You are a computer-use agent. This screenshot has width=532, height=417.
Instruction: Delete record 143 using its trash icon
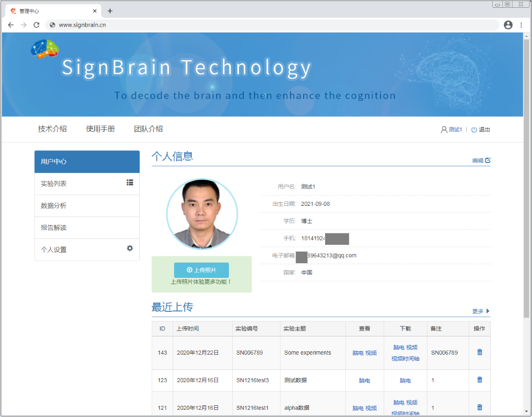(479, 352)
